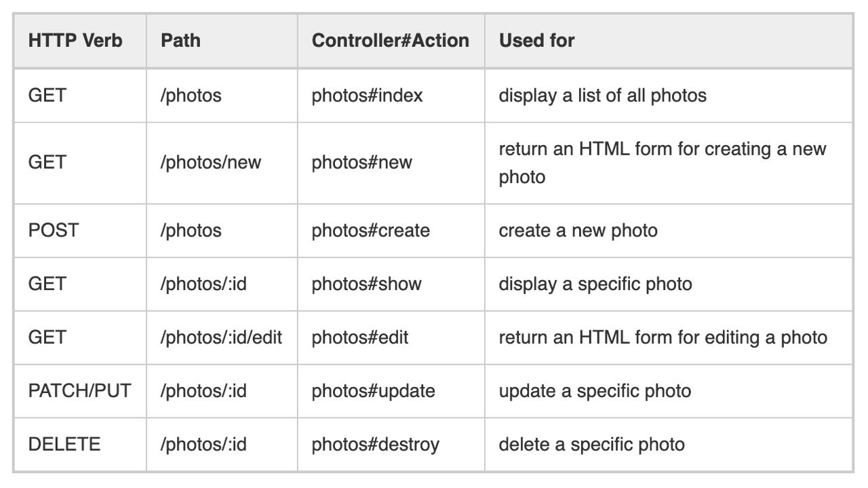
Task: Click 'delete a specific photo' description
Action: tap(591, 445)
